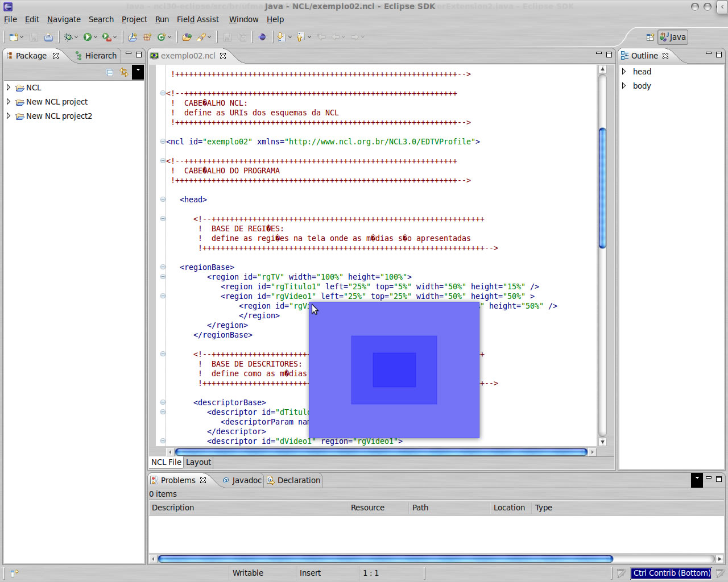Toggle fold marker beside regionBase tag

point(163,267)
